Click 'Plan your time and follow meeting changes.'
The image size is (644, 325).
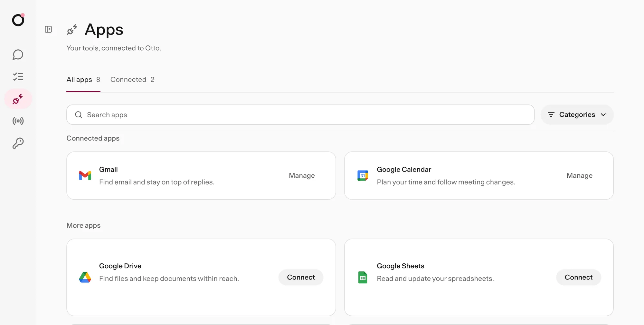tap(446, 182)
